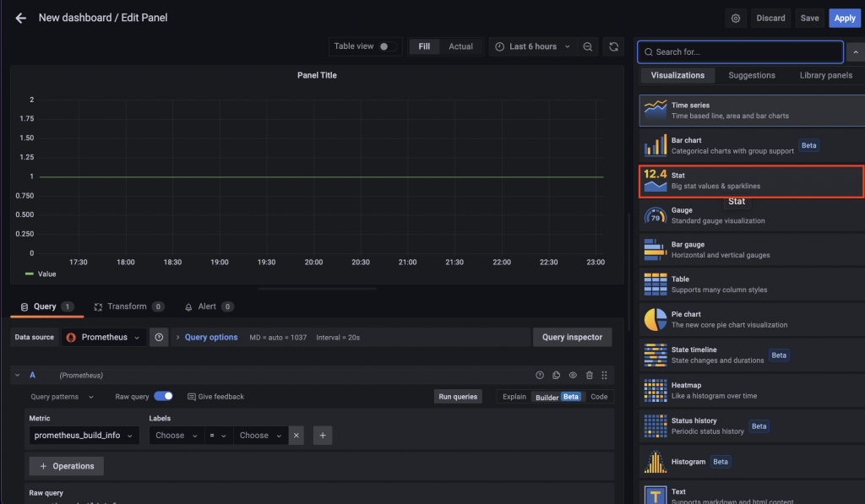The width and height of the screenshot is (865, 504).
Task: Select the Bar chart visualization icon
Action: [x=656, y=145]
